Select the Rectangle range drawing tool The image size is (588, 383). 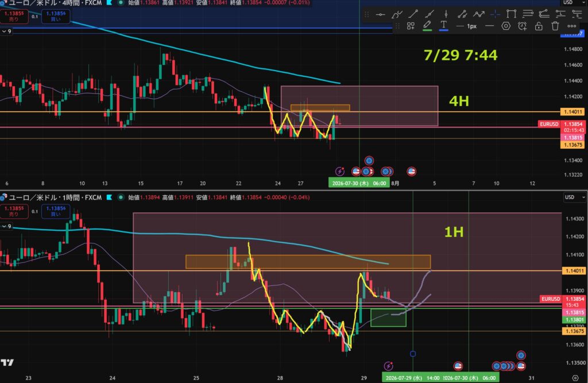511,14
